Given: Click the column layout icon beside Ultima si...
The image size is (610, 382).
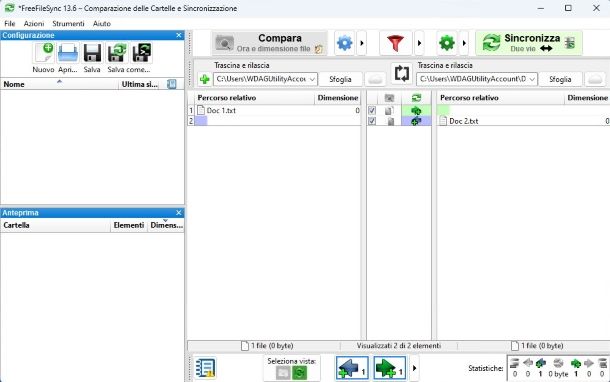Looking at the screenshot, I should [x=172, y=84].
